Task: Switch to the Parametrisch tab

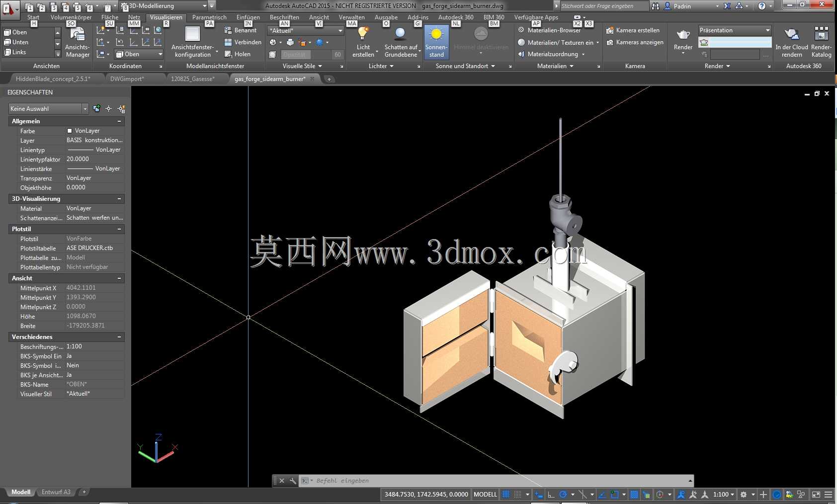Action: point(209,17)
